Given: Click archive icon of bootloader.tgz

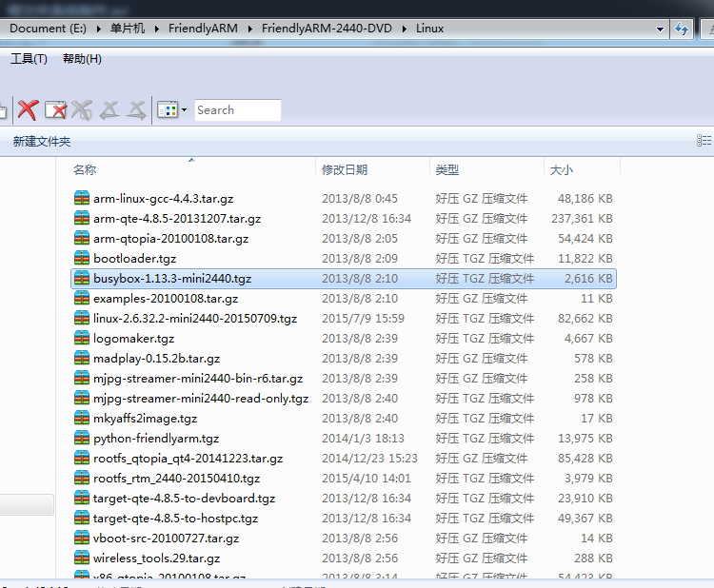Looking at the screenshot, I should 82,258.
